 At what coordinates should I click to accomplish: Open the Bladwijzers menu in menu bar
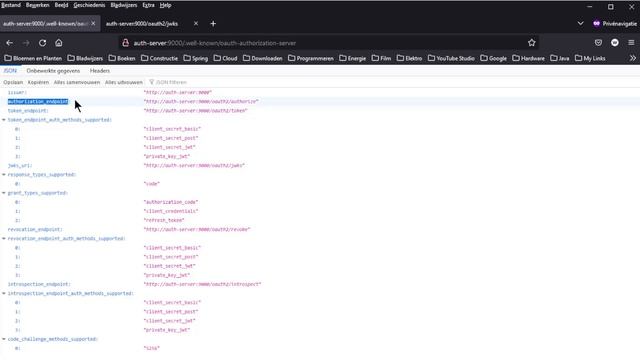(124, 5)
